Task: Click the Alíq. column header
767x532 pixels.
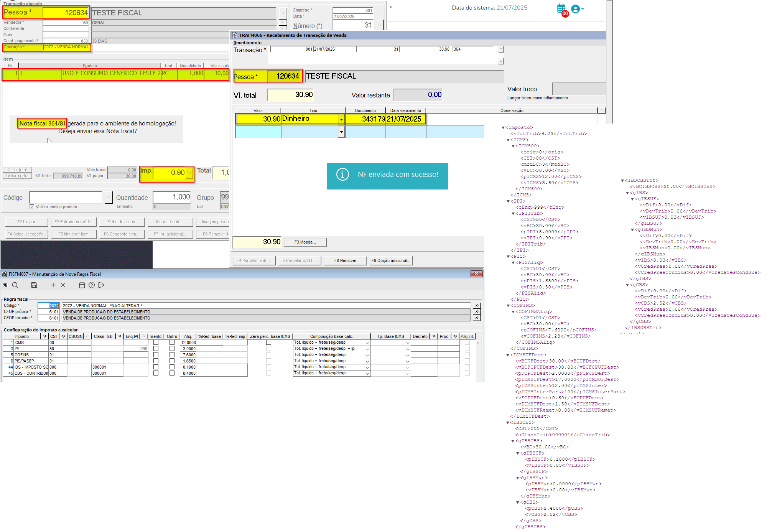Action: click(x=188, y=336)
